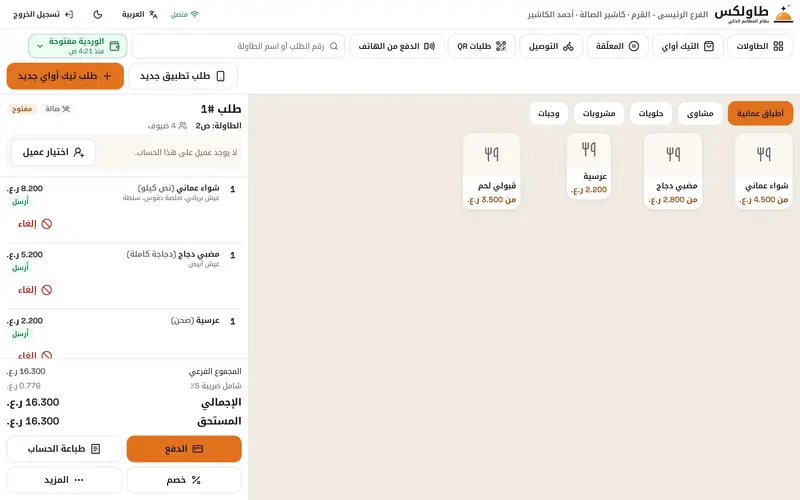Click the 5.200 ر.ع price value
Image resolution: width=800 pixels, height=500 pixels.
pos(25,255)
